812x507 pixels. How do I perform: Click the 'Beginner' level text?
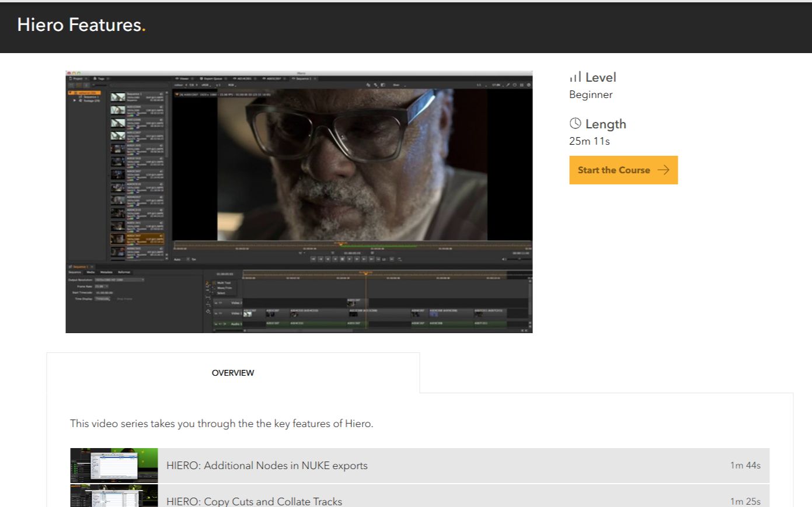591,95
